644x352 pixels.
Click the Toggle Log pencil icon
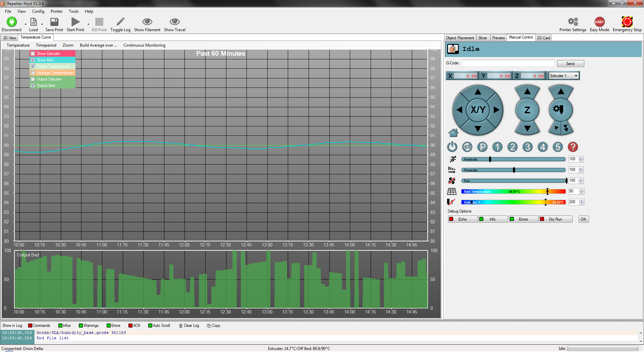click(x=120, y=22)
